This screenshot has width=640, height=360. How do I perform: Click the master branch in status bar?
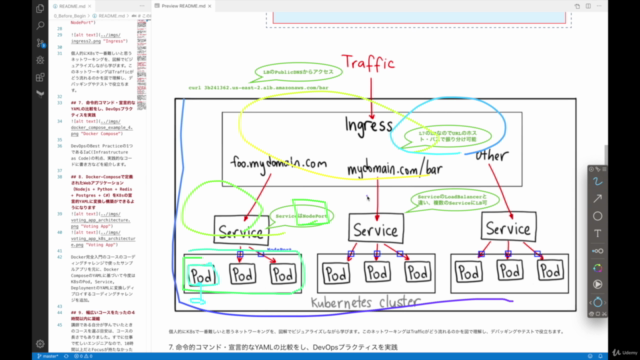click(x=48, y=356)
